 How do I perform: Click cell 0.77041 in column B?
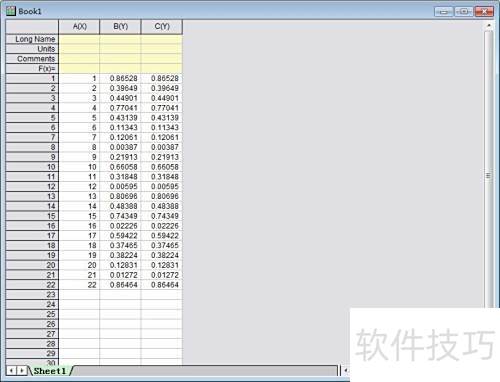click(x=120, y=108)
